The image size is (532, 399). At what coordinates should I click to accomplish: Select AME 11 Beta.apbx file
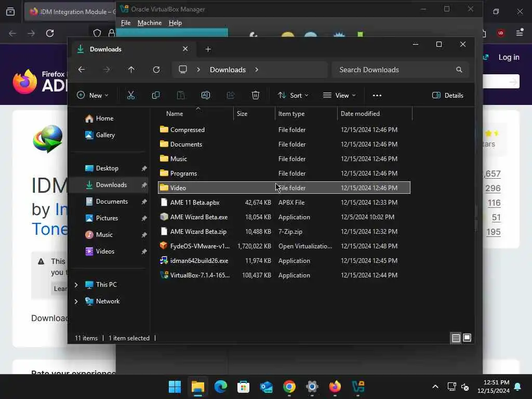point(284,203)
